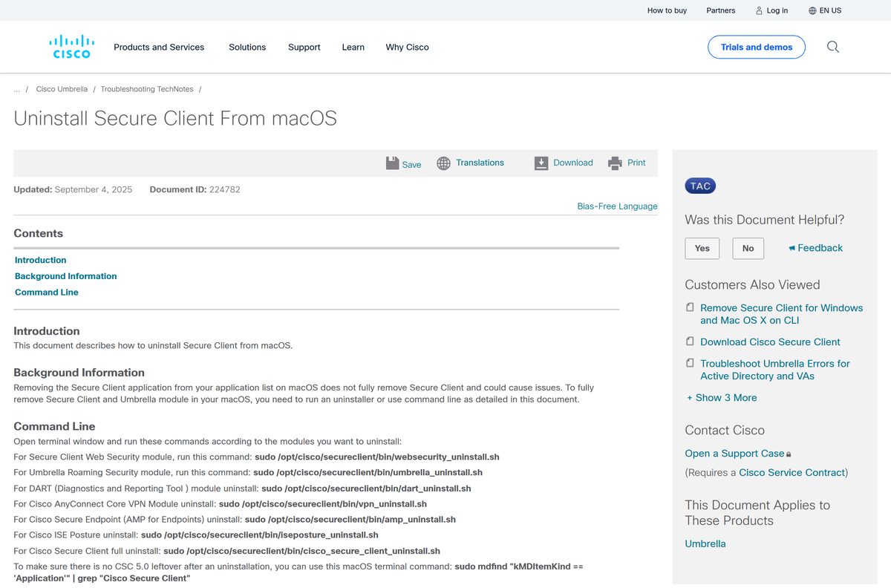Open Bias-Free Language link
This screenshot has width=891, height=588.
[x=618, y=206]
